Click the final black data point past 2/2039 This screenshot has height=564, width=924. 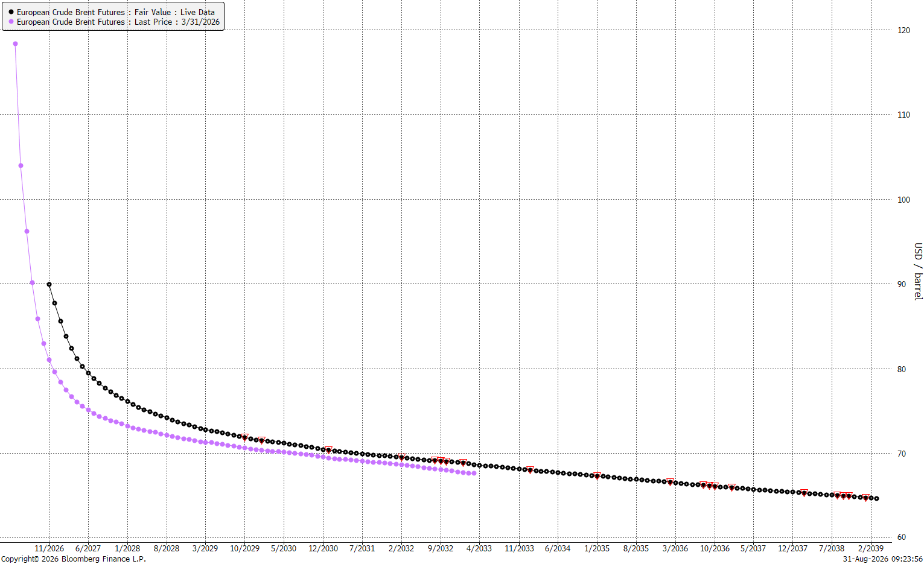coord(876,498)
